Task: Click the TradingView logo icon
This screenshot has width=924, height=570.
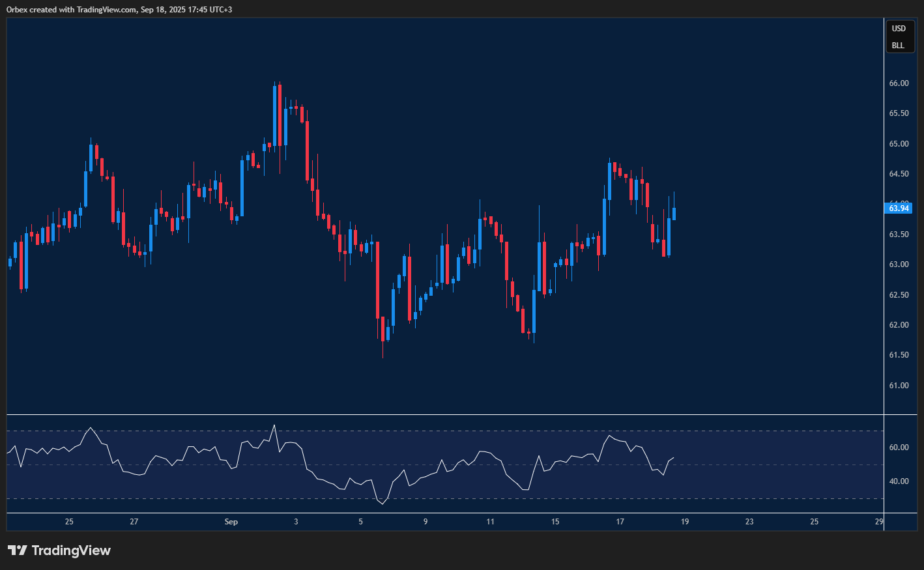Action: tap(18, 550)
